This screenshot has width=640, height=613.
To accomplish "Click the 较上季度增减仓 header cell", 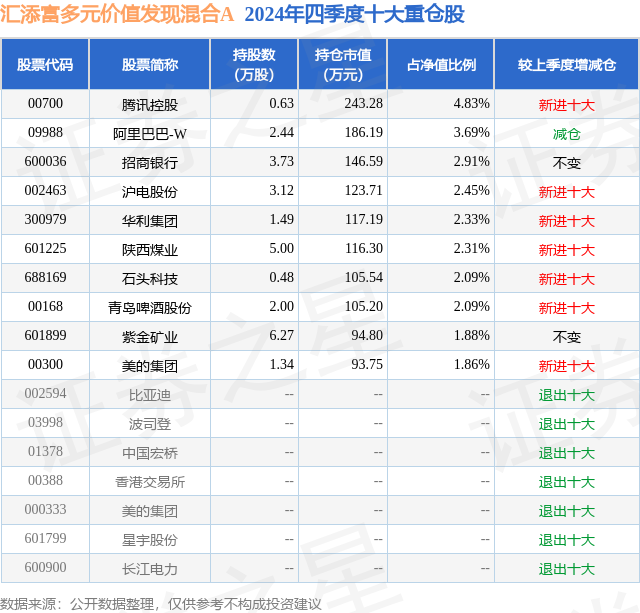I will 567,64.
